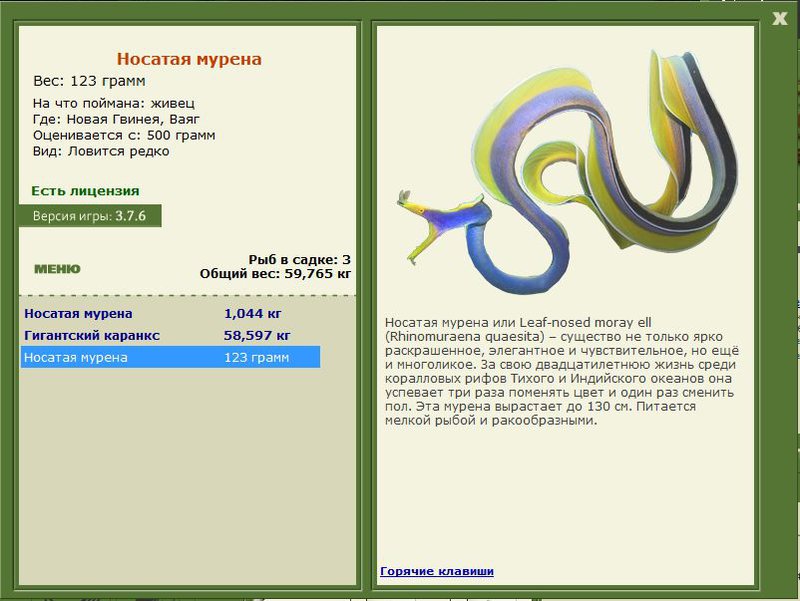Screen dimensions: 800x601
Task: Open the Горячие клавиши link
Action: tap(437, 571)
